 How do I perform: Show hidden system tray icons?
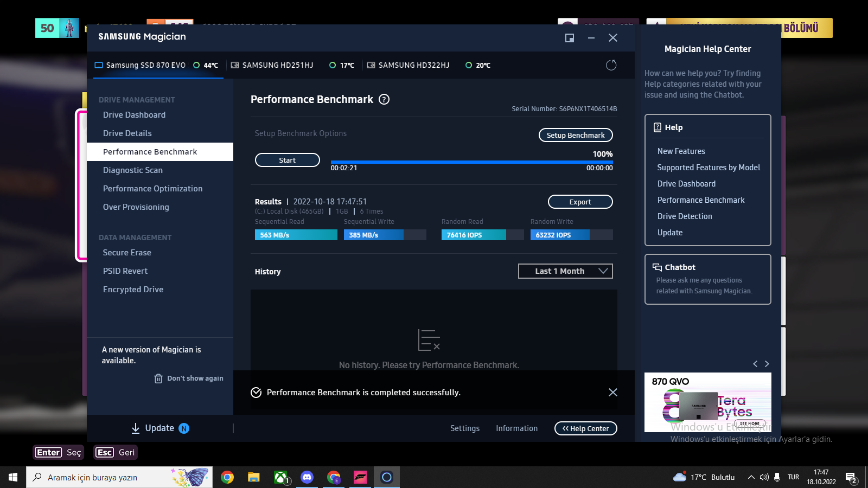(751, 477)
